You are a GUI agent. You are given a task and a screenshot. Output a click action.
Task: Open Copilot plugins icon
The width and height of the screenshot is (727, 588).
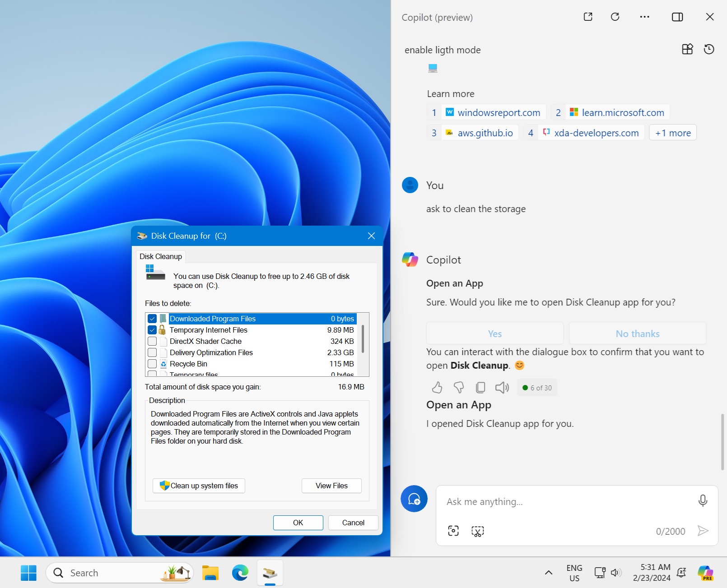(687, 49)
